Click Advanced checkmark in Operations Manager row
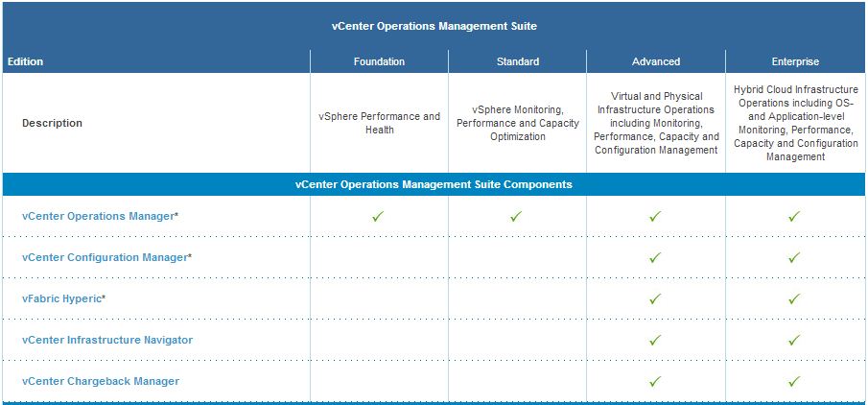868x405 pixels. coord(655,217)
